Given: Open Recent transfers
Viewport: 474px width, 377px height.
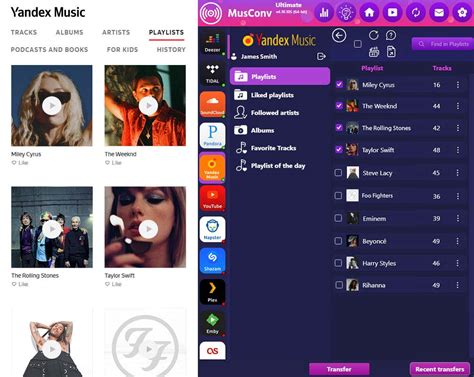Looking at the screenshot, I should click(440, 369).
